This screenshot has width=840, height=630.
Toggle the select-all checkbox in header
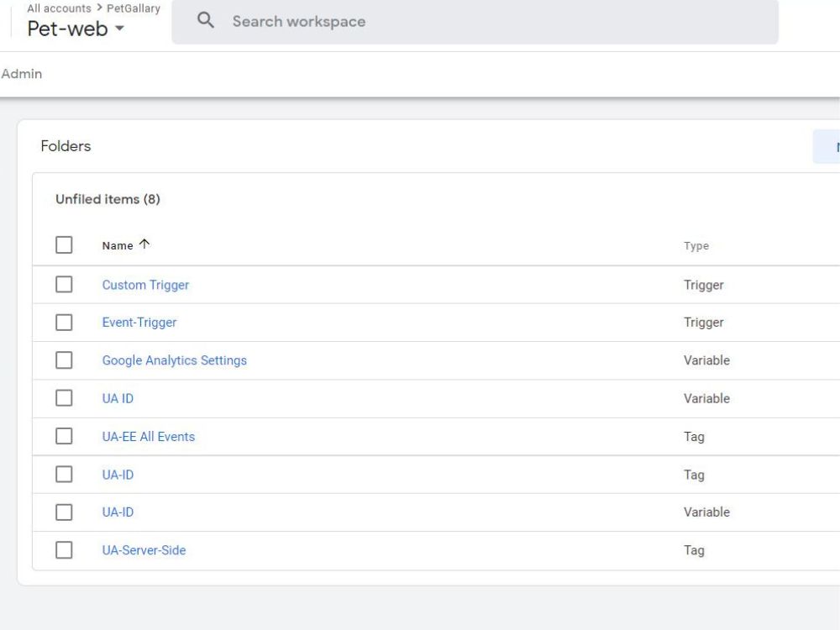pos(64,244)
